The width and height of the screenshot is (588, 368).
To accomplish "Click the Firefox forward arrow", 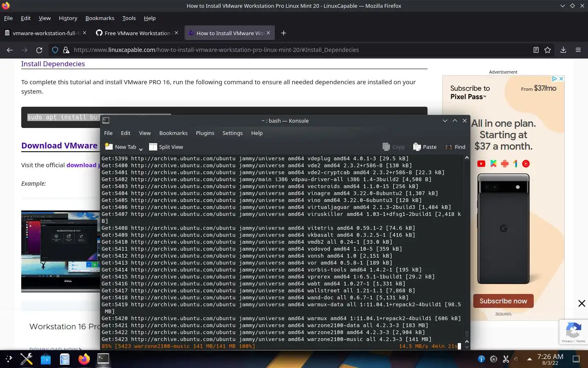I will [x=24, y=50].
